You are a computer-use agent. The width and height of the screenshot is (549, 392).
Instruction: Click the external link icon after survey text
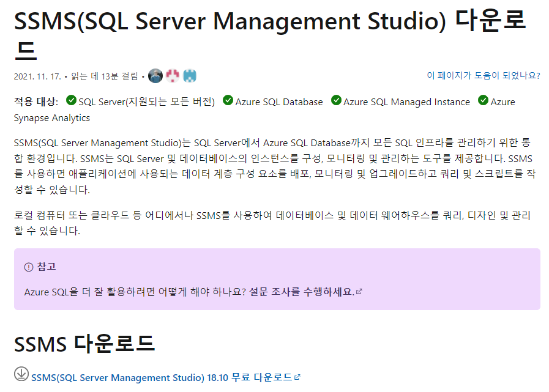pyautogui.click(x=359, y=291)
